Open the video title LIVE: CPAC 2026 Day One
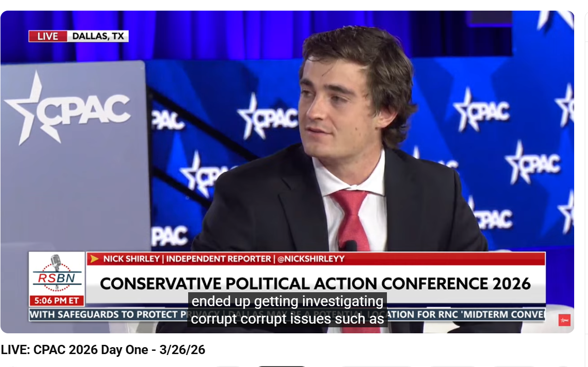 [103, 350]
